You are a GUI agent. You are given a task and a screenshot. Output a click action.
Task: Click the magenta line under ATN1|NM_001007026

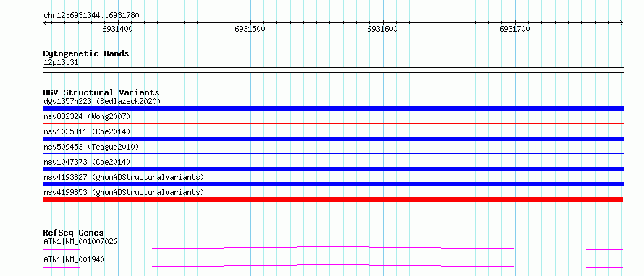click(333, 248)
